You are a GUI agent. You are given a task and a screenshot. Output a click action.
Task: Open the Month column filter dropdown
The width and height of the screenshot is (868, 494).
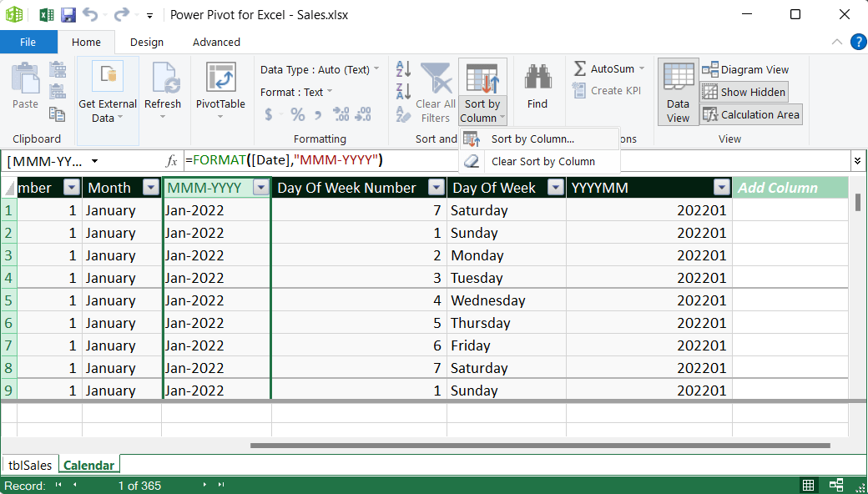[151, 187]
